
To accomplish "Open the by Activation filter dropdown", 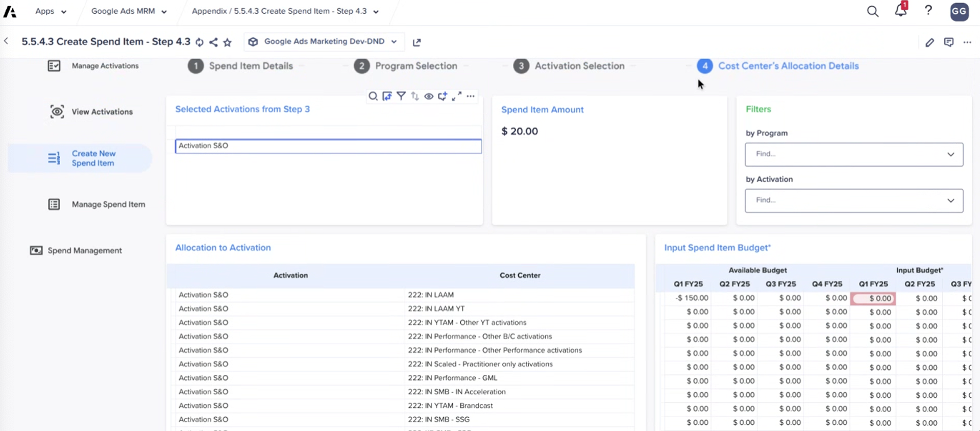I will pyautogui.click(x=854, y=201).
